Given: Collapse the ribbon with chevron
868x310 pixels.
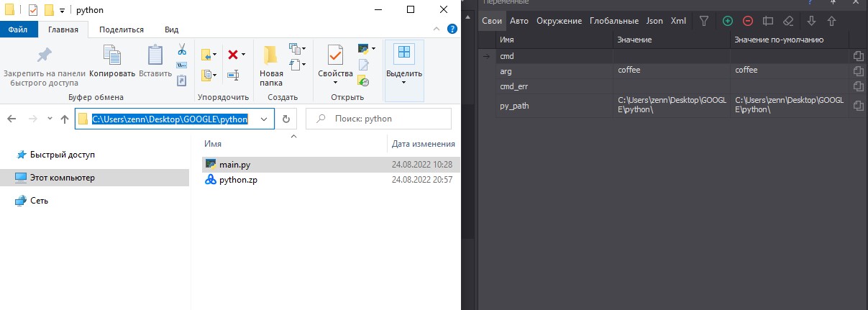Looking at the screenshot, I should [x=437, y=29].
